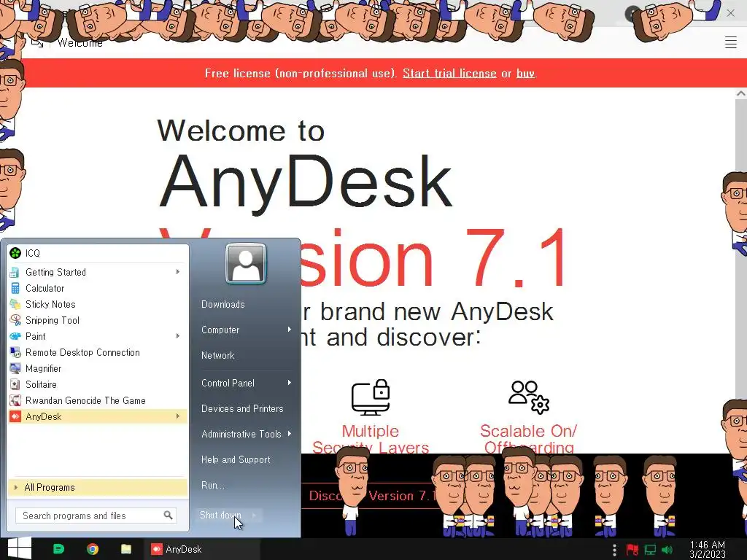Click the network monitor tray icon
This screenshot has height=560, width=747.
click(x=650, y=550)
